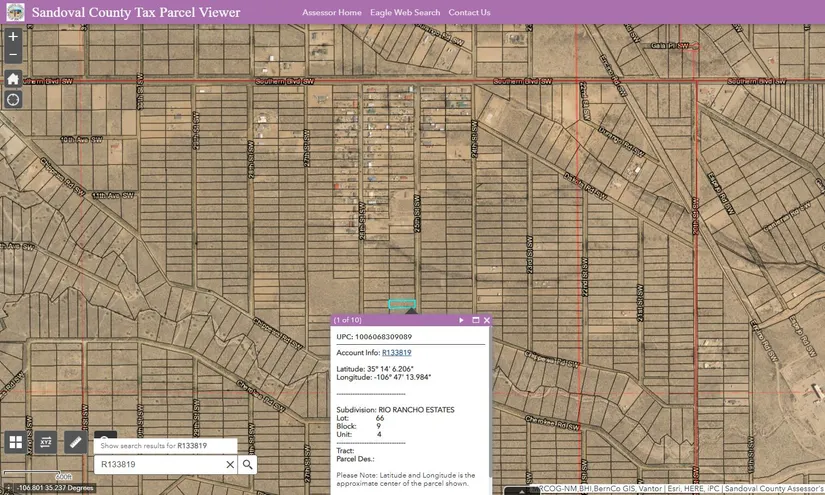Viewport: 825px width, 495px height.
Task: Open the basemap gallery grid widget
Action: (16, 442)
